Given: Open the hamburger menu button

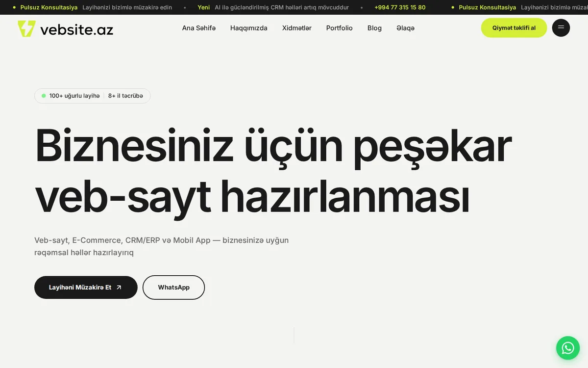Looking at the screenshot, I should [561, 27].
